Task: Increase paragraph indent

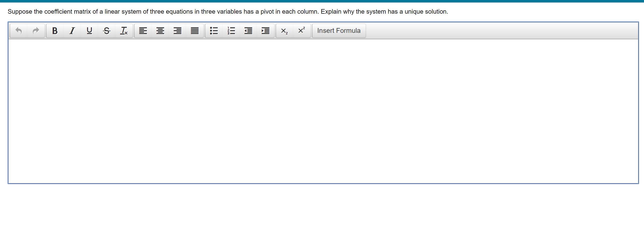Action: (265, 31)
